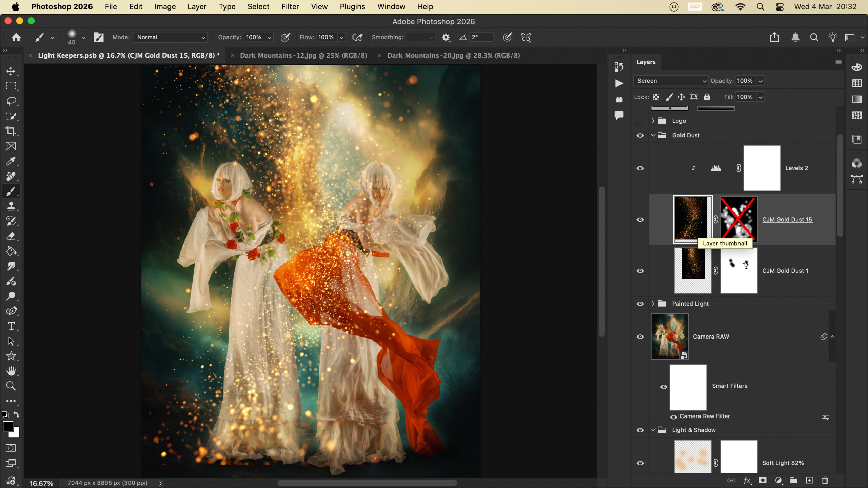
Task: Select the Lasso tool
Action: click(11, 101)
